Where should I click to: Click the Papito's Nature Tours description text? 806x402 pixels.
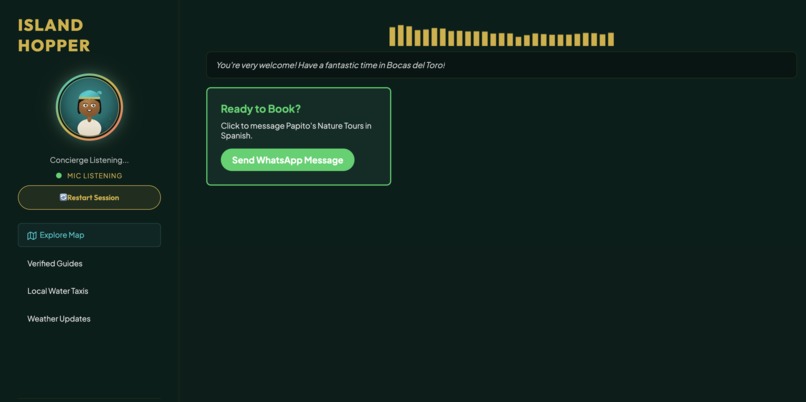[296, 131]
